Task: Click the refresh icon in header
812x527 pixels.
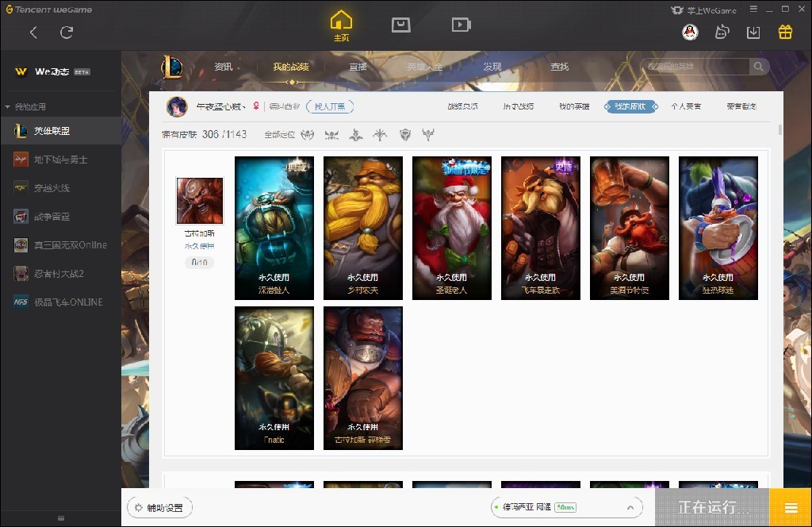Action: point(67,33)
